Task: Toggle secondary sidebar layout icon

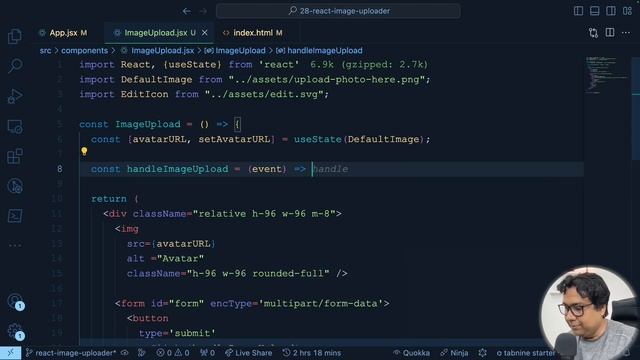Action: tap(611, 11)
